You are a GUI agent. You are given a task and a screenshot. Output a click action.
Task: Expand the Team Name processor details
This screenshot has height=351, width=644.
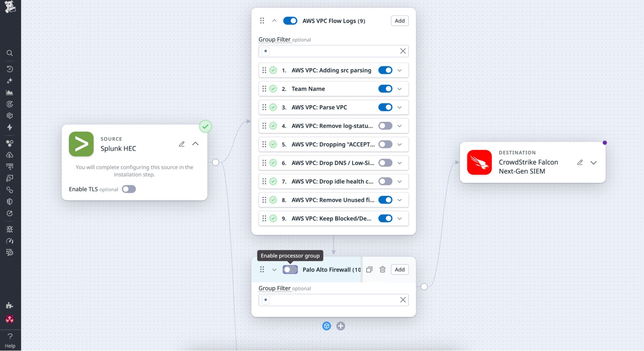(399, 89)
